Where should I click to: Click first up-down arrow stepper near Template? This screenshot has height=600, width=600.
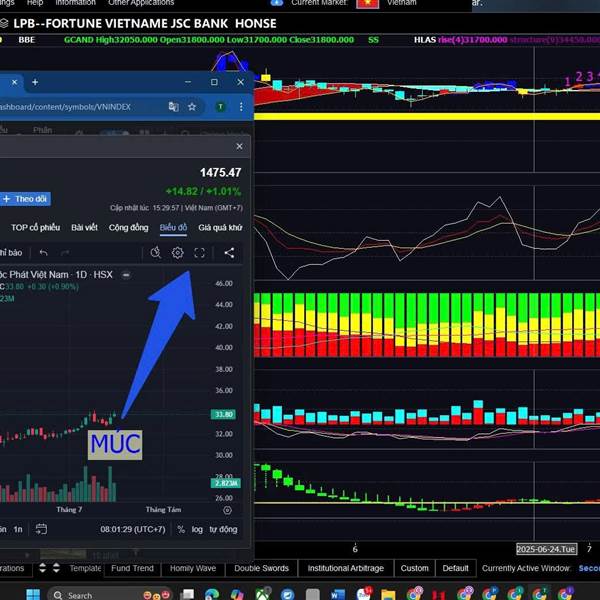42,568
